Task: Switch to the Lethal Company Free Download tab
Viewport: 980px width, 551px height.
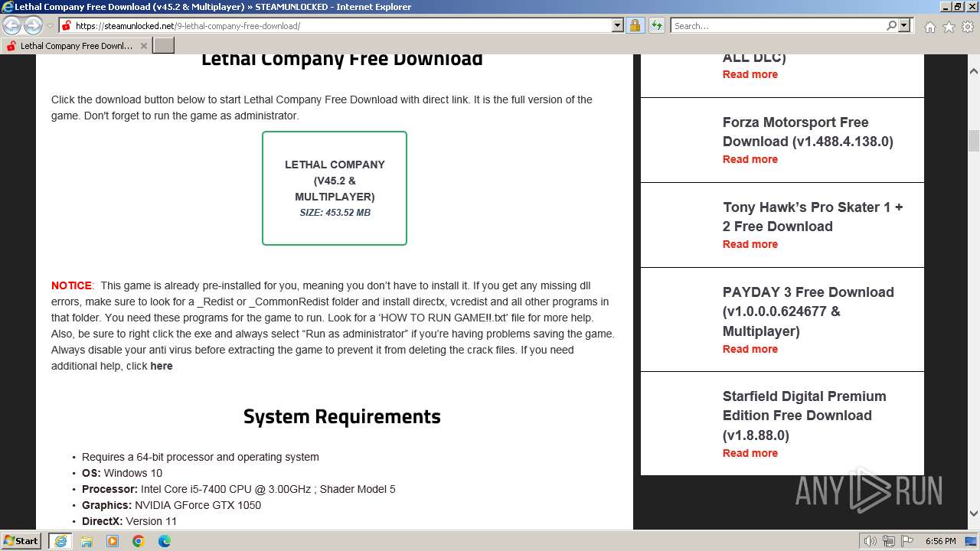Action: pos(76,46)
